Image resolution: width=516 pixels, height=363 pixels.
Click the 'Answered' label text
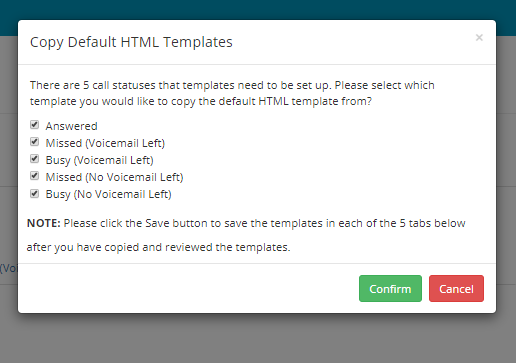71,126
